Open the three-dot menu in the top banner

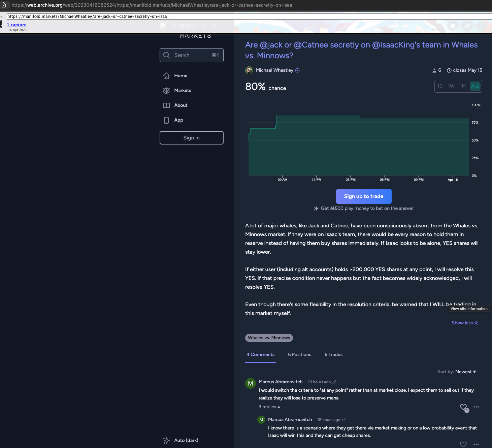tap(482, 26)
